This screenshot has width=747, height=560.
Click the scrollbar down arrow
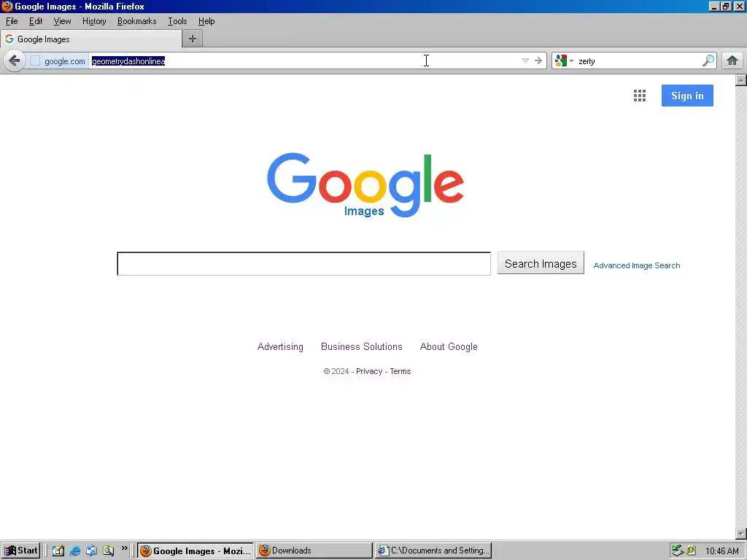pyautogui.click(x=741, y=533)
